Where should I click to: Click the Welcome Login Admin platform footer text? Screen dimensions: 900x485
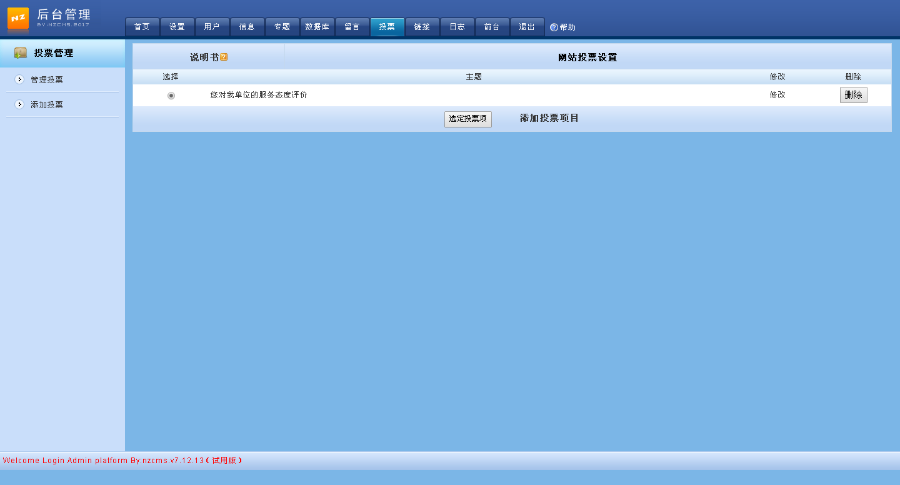[x=122, y=460]
